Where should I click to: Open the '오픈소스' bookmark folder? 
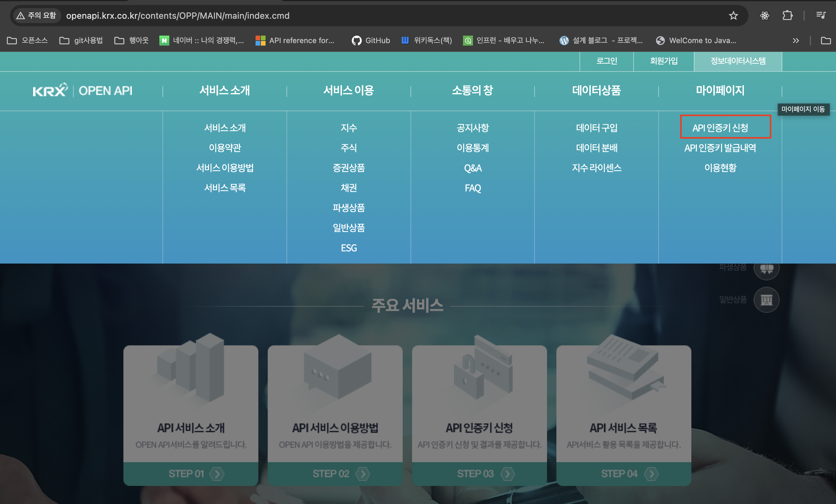27,40
